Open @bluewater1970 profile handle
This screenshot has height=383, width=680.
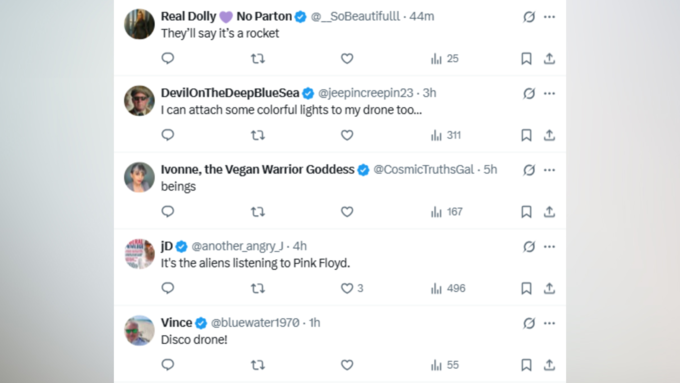255,323
